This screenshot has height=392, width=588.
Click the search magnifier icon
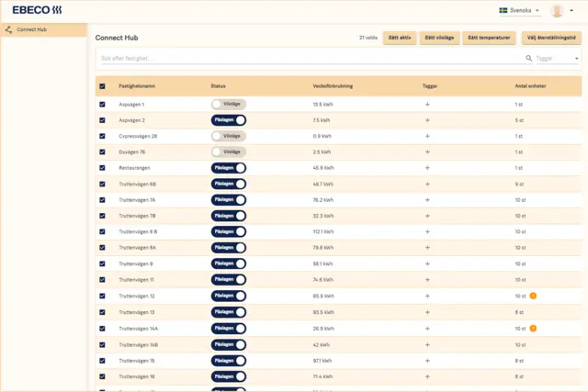(x=529, y=58)
